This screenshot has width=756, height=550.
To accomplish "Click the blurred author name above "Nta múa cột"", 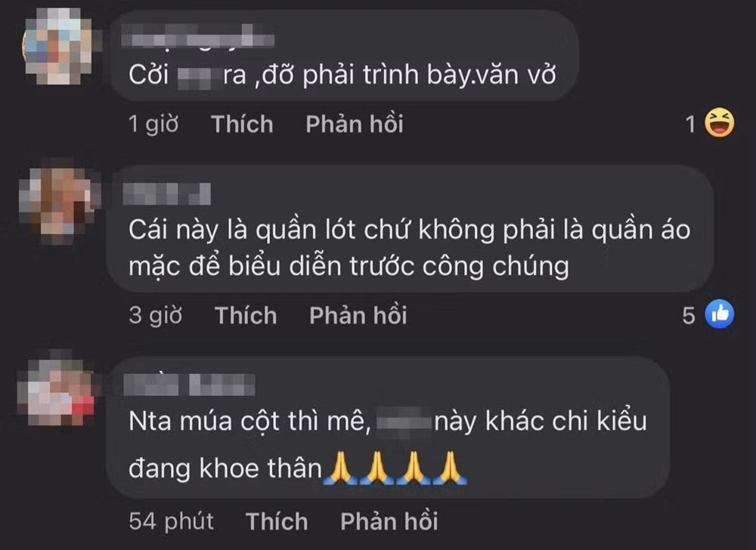I will [189, 385].
